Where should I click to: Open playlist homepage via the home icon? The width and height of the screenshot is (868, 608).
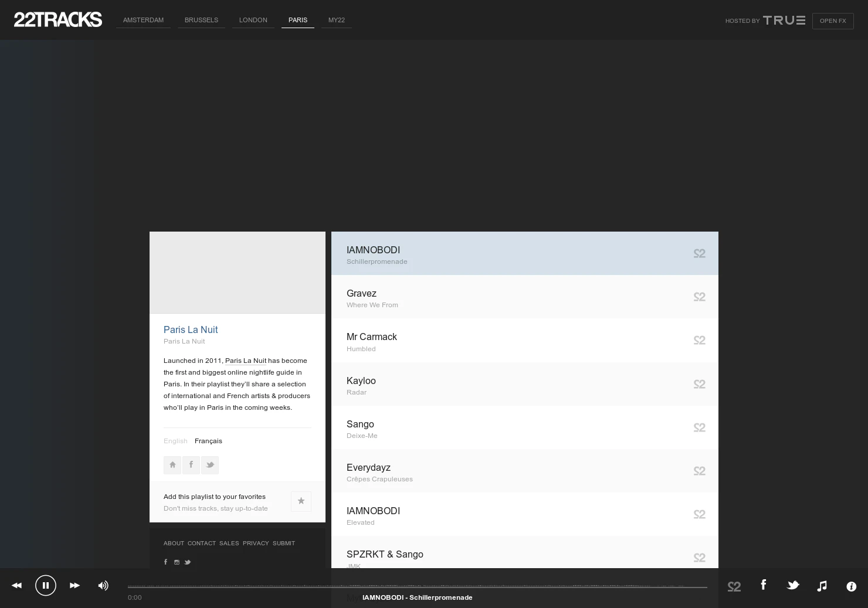[x=172, y=465]
